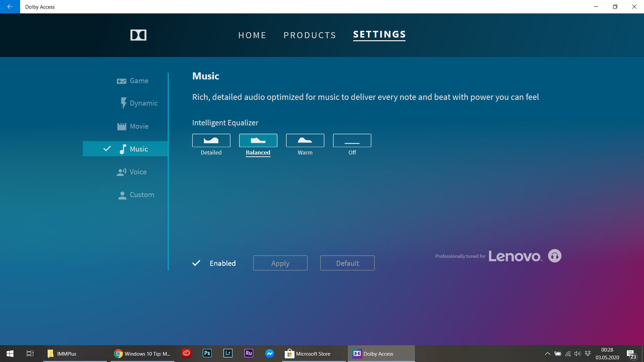This screenshot has height=362, width=644.
Task: Click the Lenovo logo
Action: 515,256
